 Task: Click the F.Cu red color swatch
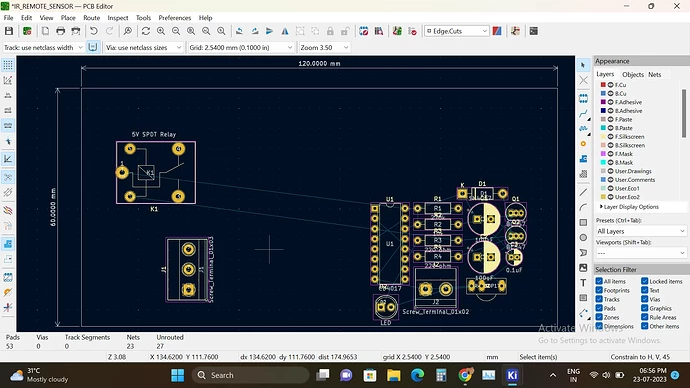(x=603, y=85)
